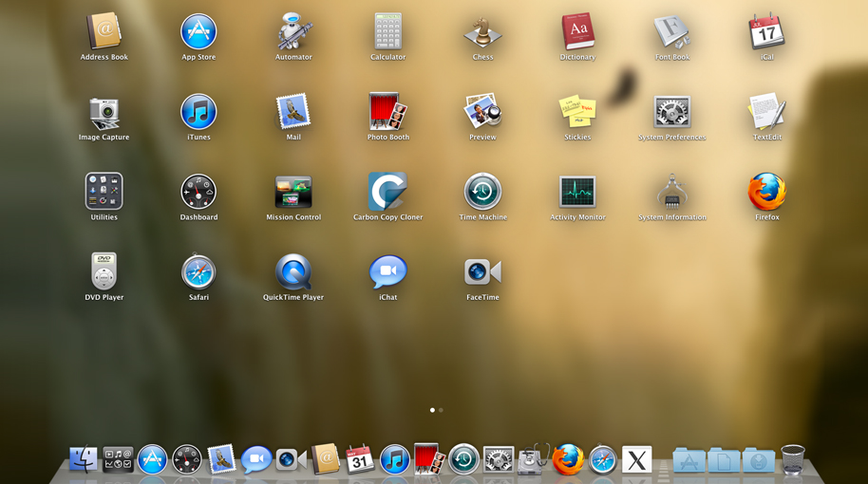Image resolution: width=868 pixels, height=484 pixels.
Task: Go to the second Launchpad page dot
Action: [x=441, y=410]
